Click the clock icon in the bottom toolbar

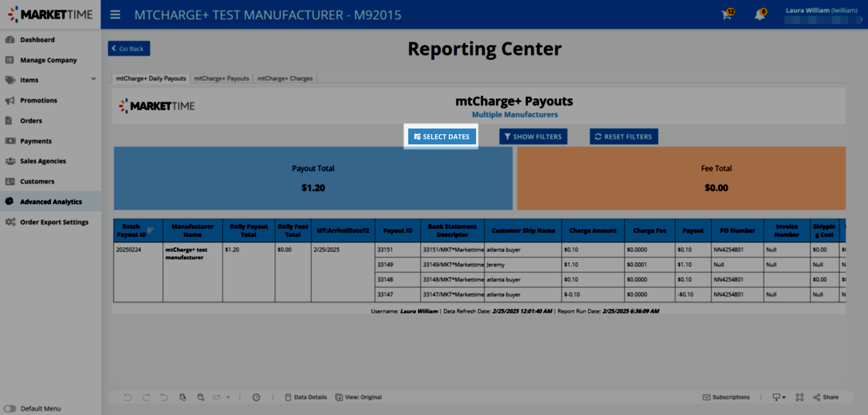[x=256, y=397]
